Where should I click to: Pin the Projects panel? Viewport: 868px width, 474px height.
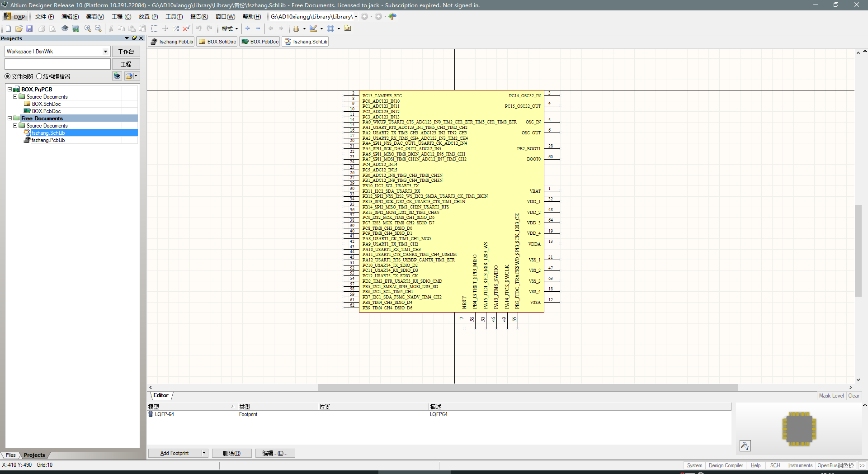pos(134,38)
